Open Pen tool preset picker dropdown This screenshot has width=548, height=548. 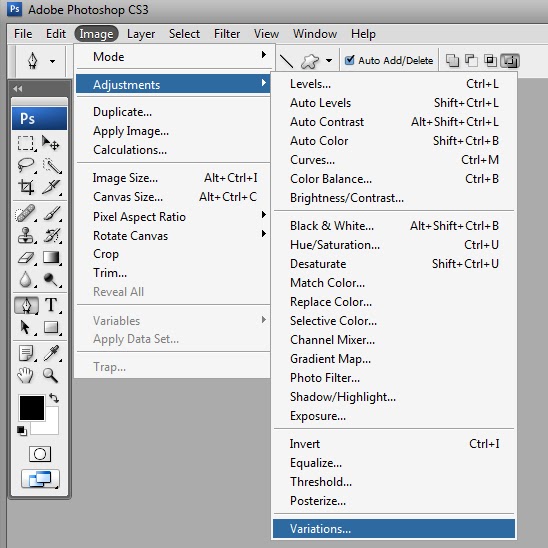coord(52,61)
